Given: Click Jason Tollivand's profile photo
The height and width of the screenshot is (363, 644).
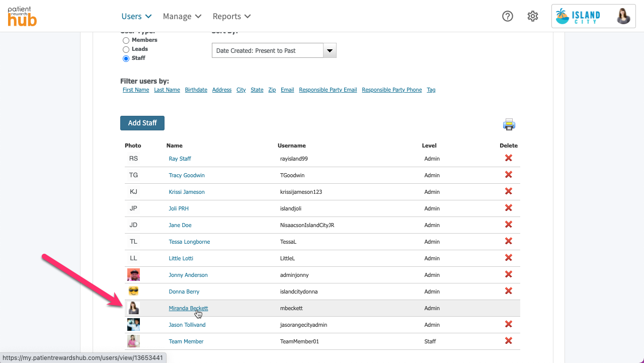Looking at the screenshot, I should pyautogui.click(x=133, y=324).
